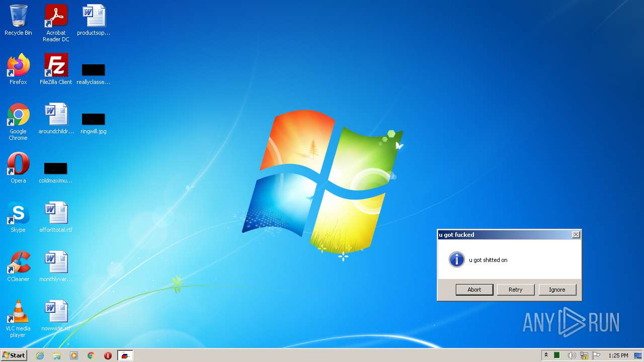Viewport: 644px width, 362px height.
Task: Switch to the running app taskbar button
Action: pos(125,355)
